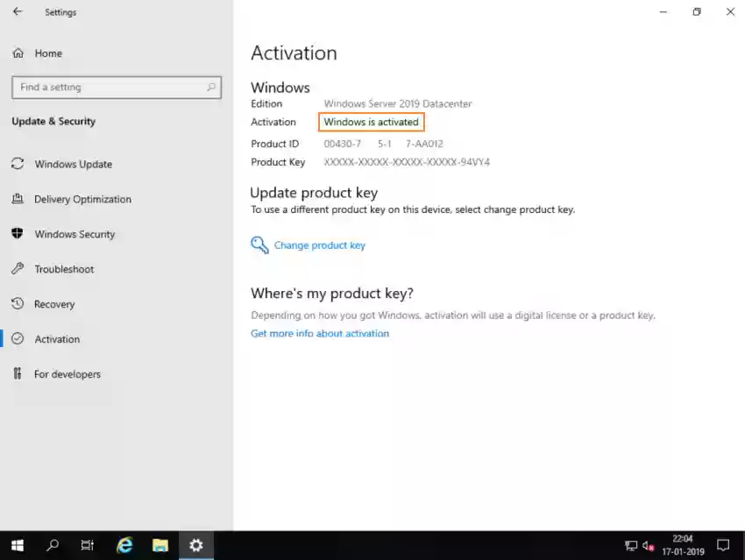Open the Windows Start menu
Screen dimensions: 745x560
pyautogui.click(x=18, y=545)
